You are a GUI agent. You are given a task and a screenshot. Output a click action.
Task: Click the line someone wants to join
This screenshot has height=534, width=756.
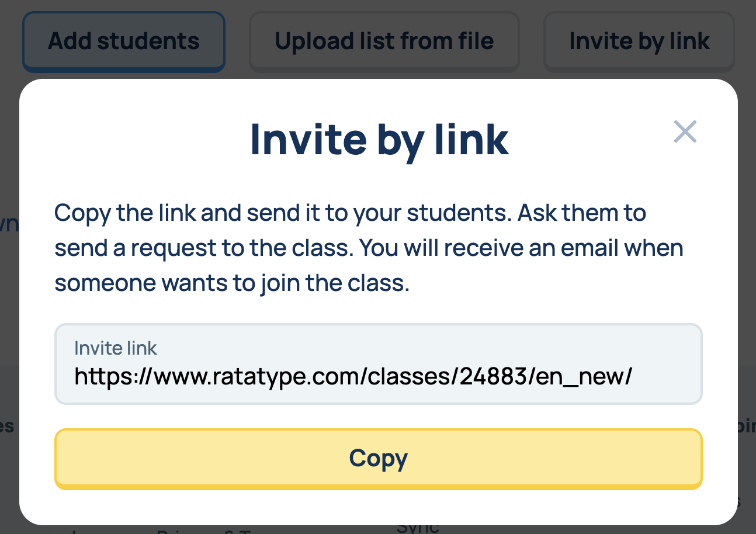(x=231, y=283)
